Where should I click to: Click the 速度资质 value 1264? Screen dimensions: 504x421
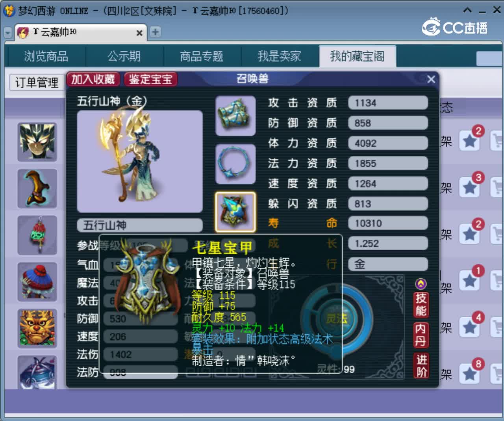tap(388, 183)
